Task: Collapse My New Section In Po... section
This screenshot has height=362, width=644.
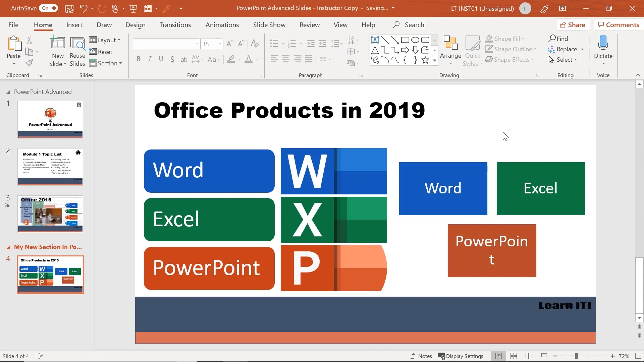Action: [x=8, y=247]
